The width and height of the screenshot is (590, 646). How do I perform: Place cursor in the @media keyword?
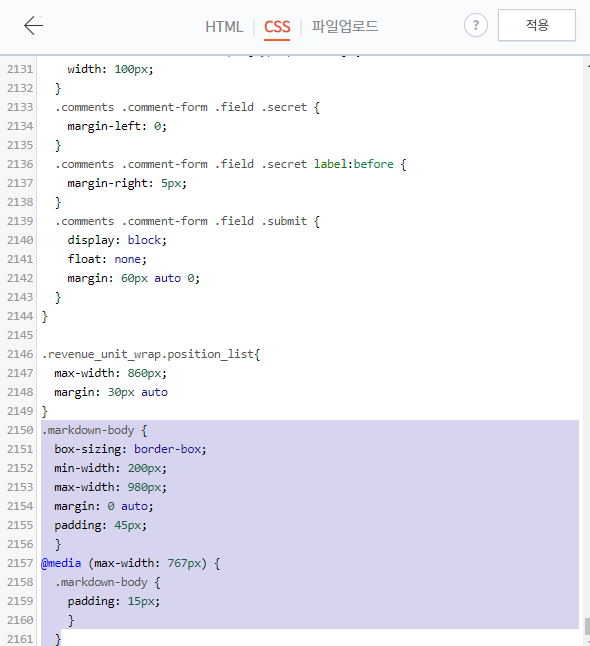pyautogui.click(x=61, y=563)
